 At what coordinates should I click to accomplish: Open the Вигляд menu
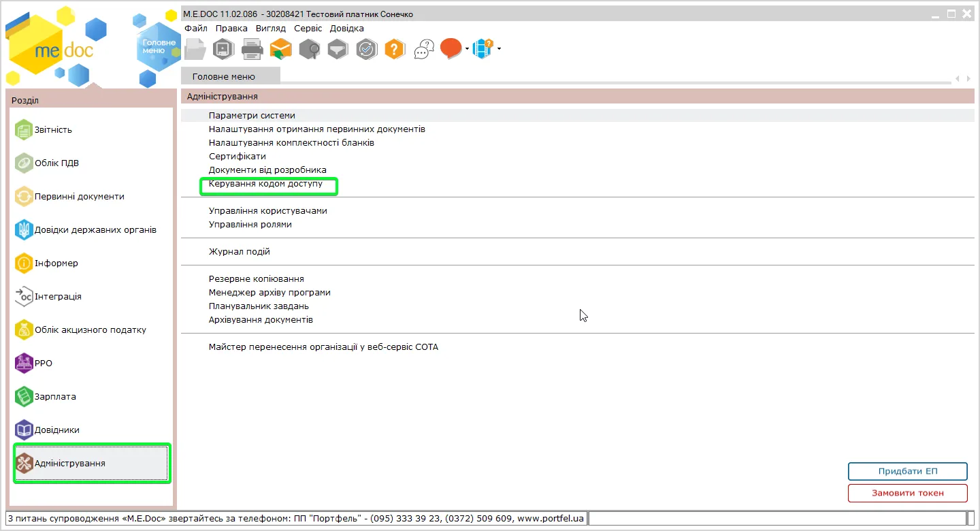point(271,29)
